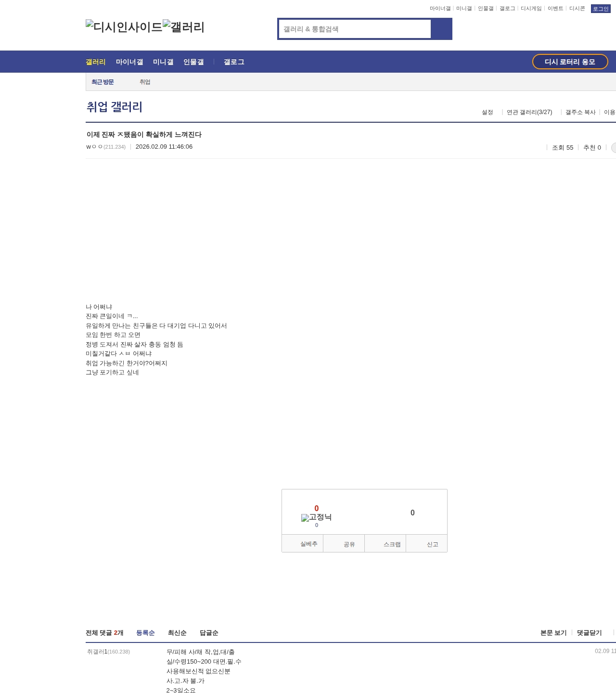Select 인물갤 in the blue navigation bar
This screenshot has width=616, height=693.
coord(193,62)
